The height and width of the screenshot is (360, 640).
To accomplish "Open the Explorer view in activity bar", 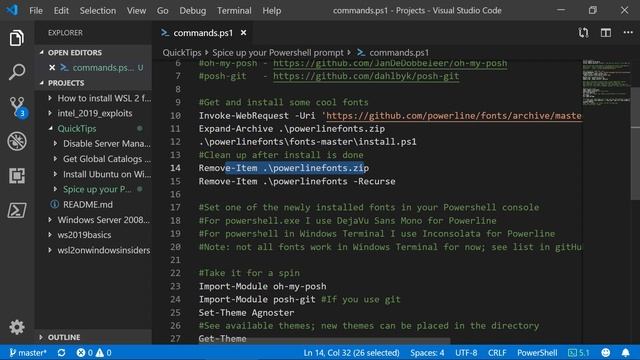I will tap(16, 38).
